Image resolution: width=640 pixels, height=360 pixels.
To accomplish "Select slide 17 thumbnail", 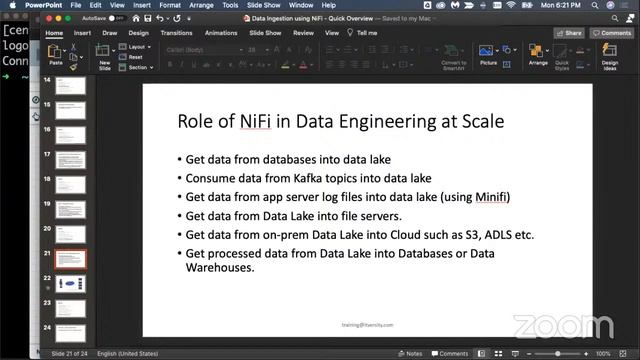I will click(71, 160).
